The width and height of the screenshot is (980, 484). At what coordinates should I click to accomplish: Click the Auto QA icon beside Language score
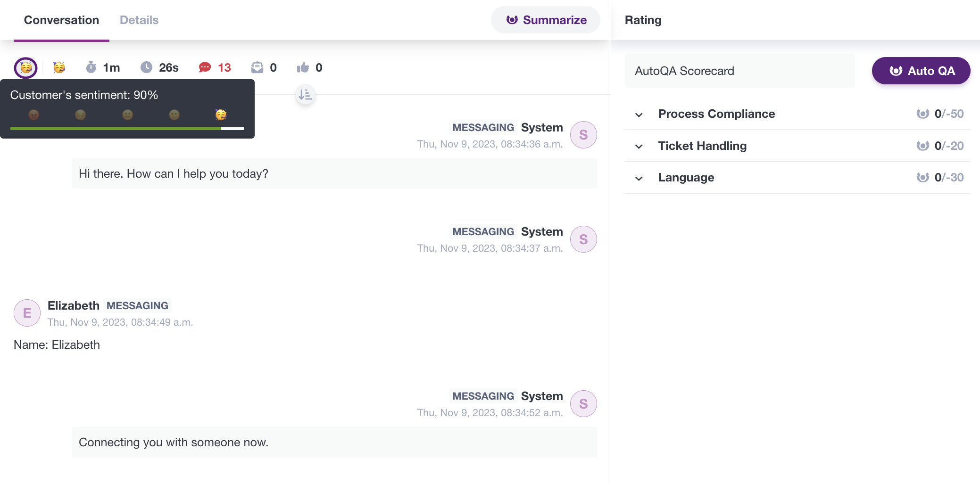pos(923,177)
